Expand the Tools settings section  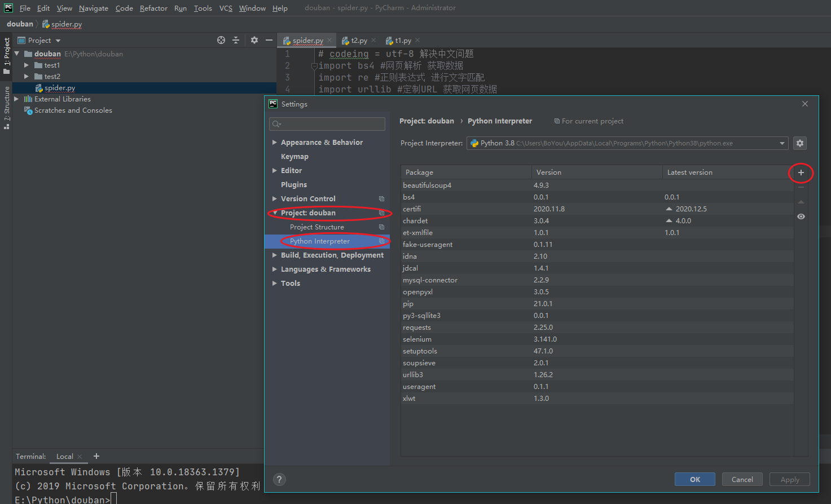(275, 284)
